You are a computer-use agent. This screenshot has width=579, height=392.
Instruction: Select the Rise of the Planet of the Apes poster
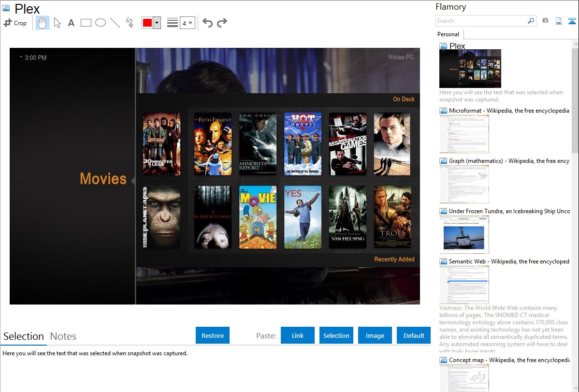point(162,217)
